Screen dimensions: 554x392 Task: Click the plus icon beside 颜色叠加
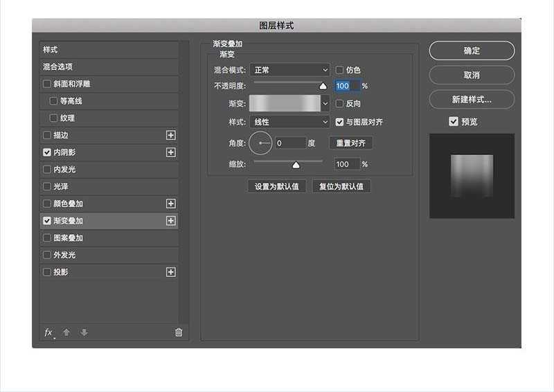[171, 204]
